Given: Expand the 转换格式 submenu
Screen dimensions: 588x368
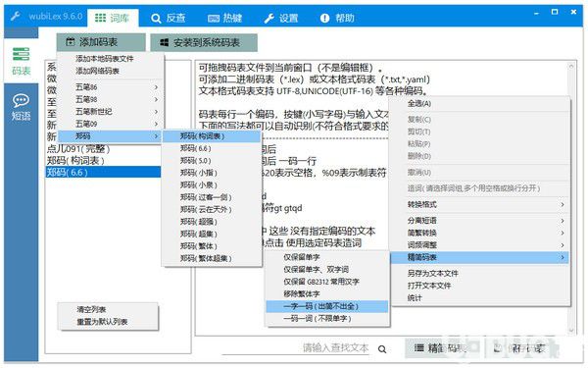Looking at the screenshot, I should point(479,205).
